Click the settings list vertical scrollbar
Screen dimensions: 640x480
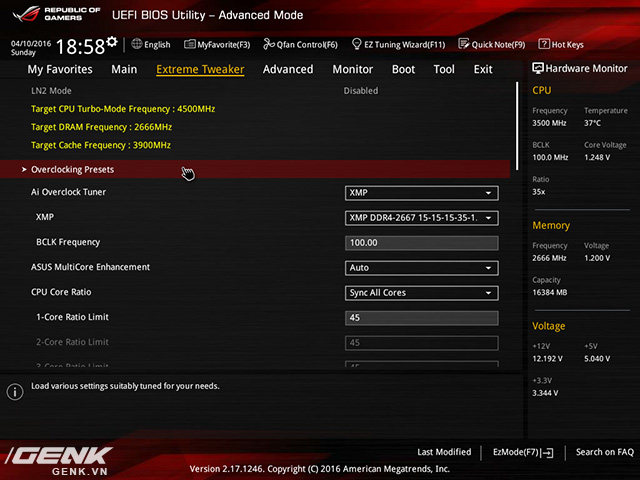click(x=517, y=125)
